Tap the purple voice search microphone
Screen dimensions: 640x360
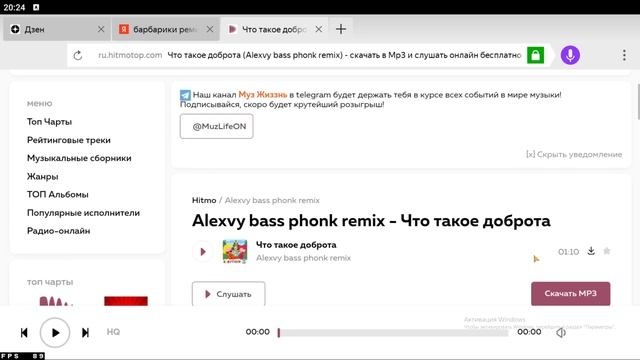tap(570, 55)
